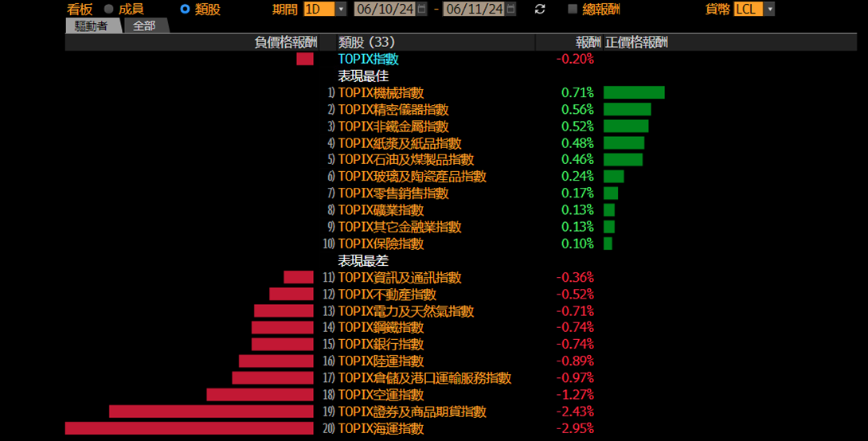This screenshot has width=868, height=441.
Task: Click TOPIX海運指數 entry
Action: (x=381, y=428)
